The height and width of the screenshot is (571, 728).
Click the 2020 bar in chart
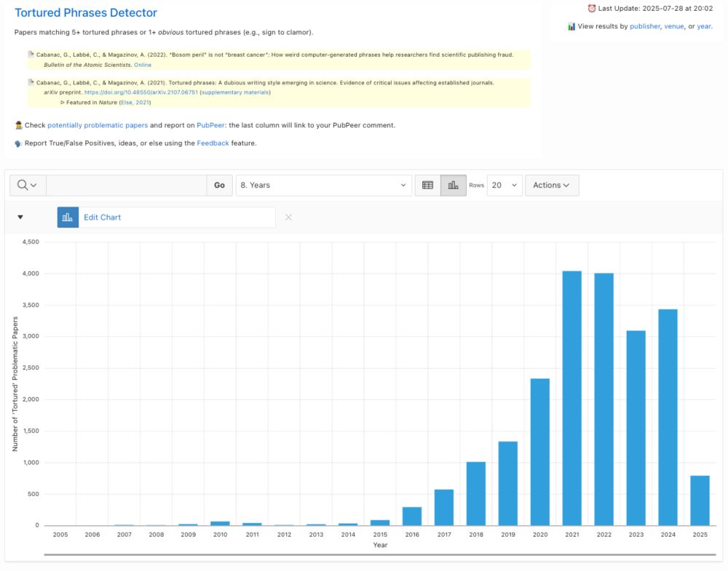click(x=540, y=452)
